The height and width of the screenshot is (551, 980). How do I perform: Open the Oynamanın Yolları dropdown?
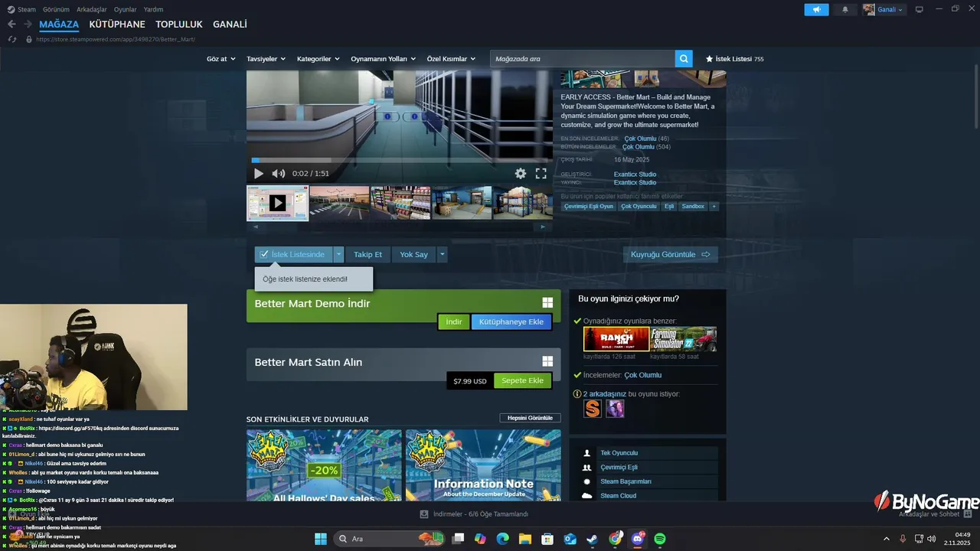384,59
